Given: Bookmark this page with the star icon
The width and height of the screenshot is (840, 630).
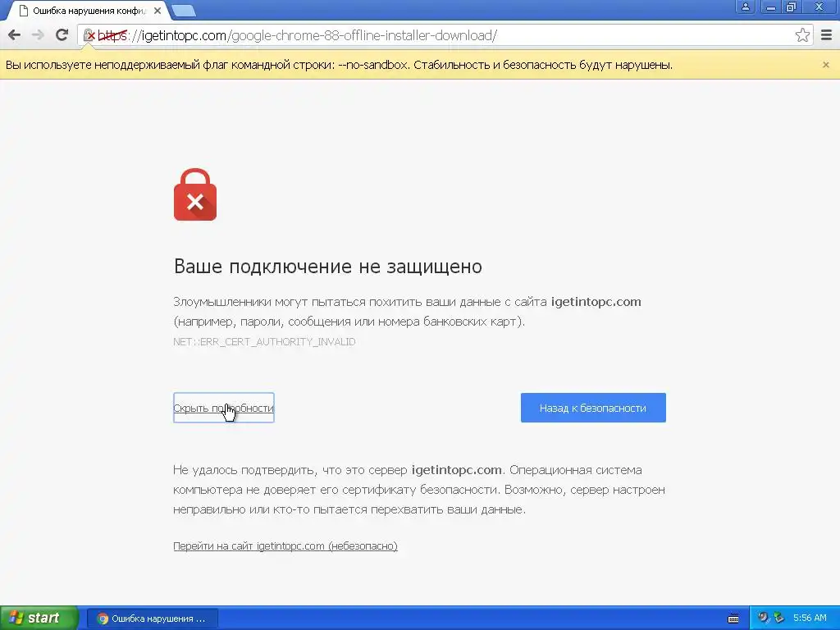Looking at the screenshot, I should coord(802,35).
